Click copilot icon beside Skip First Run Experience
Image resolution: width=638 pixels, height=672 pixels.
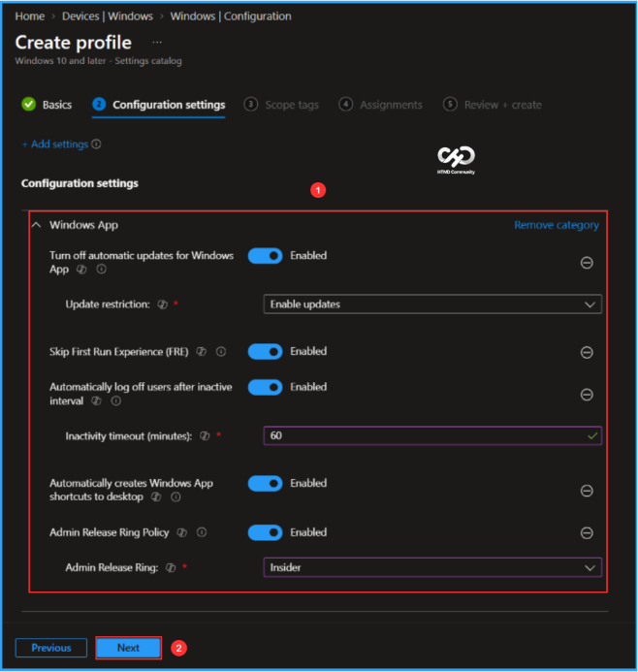pos(201,352)
